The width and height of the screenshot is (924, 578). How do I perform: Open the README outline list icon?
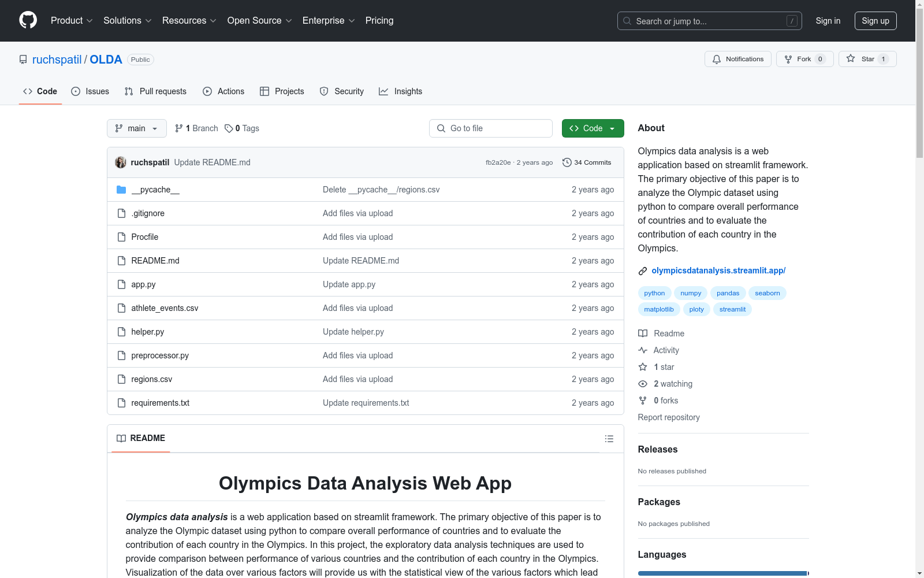pos(609,439)
